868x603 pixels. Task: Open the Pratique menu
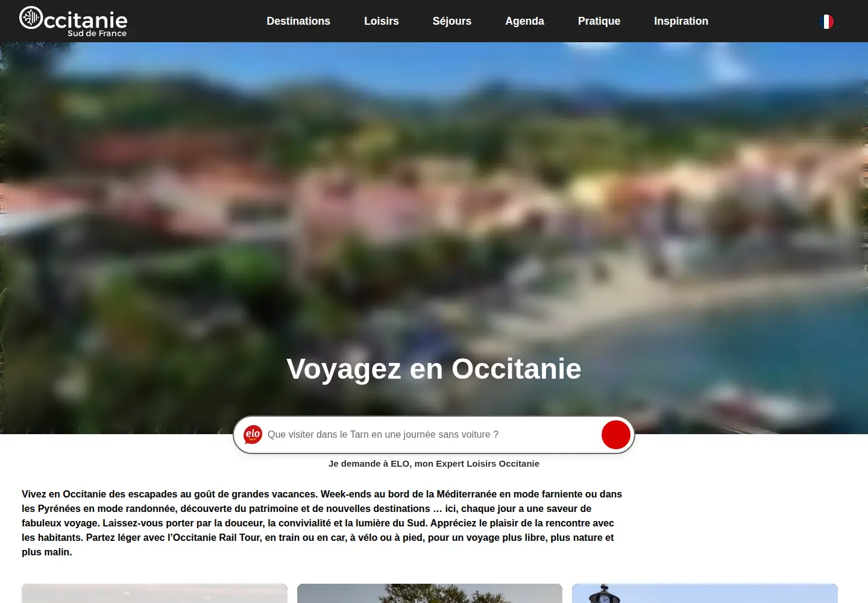599,21
